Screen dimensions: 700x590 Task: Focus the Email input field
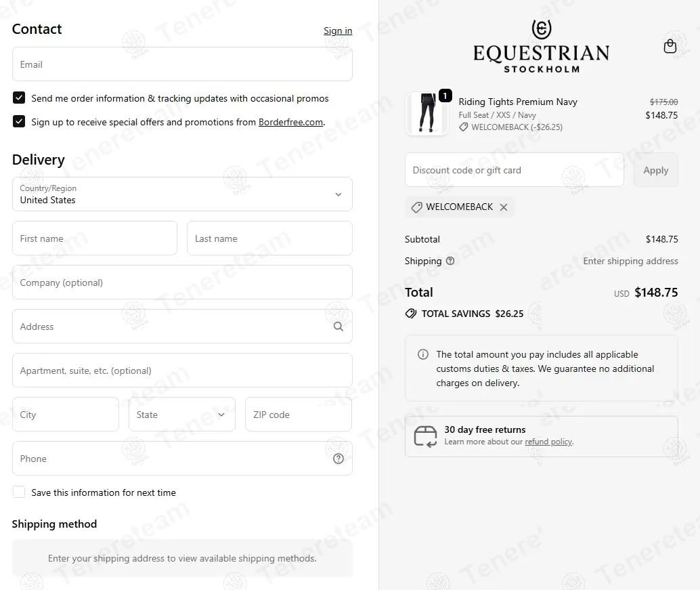point(182,64)
